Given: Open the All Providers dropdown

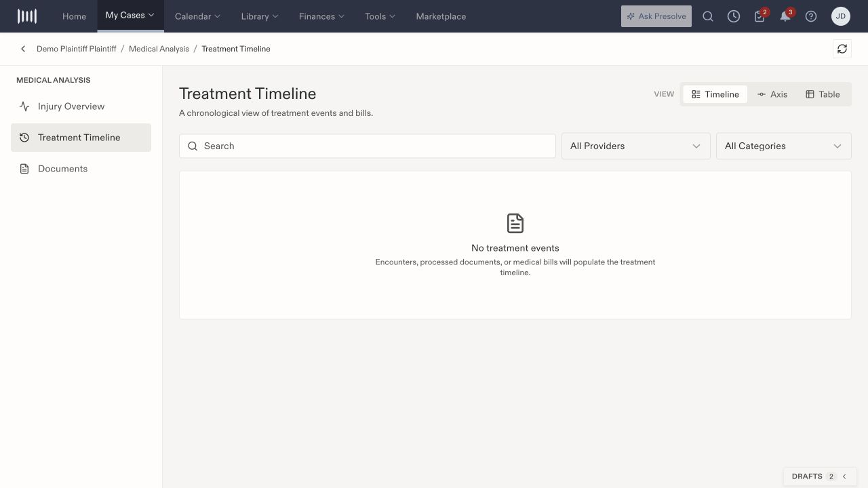Looking at the screenshot, I should pyautogui.click(x=636, y=146).
